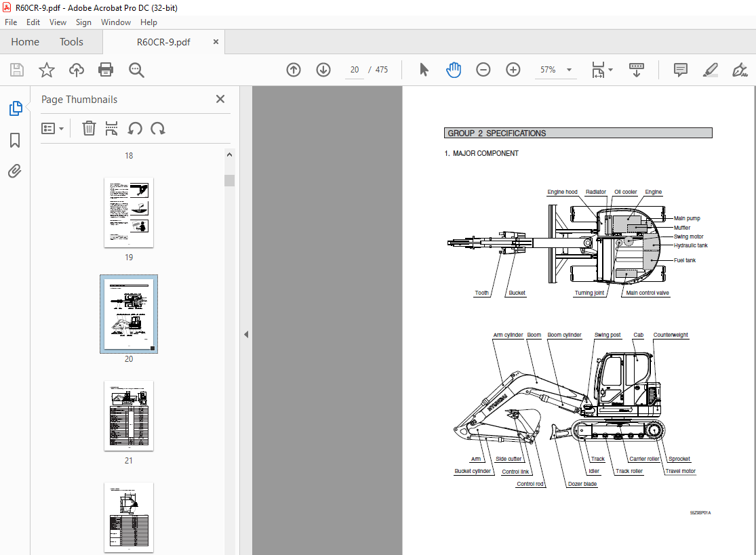Close the Page Thumbnails panel

220,99
